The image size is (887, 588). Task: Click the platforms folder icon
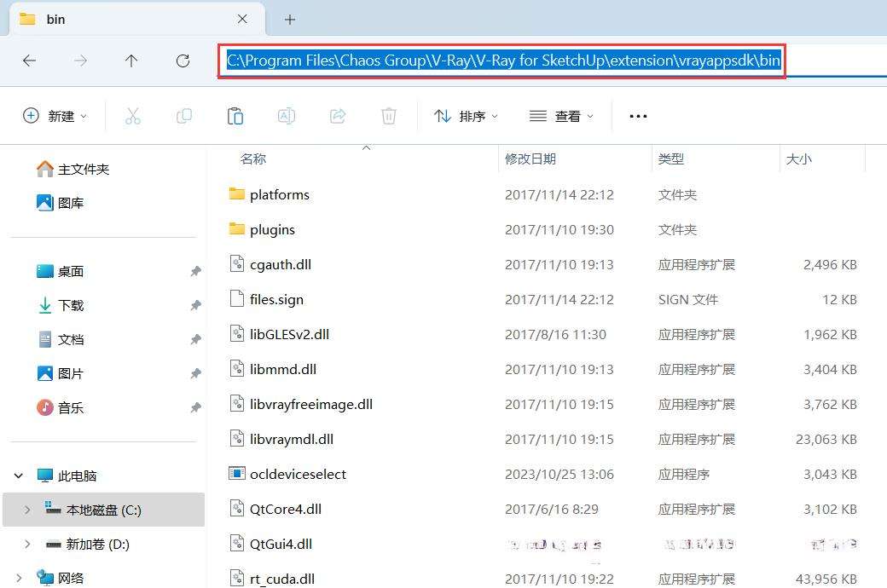point(236,194)
